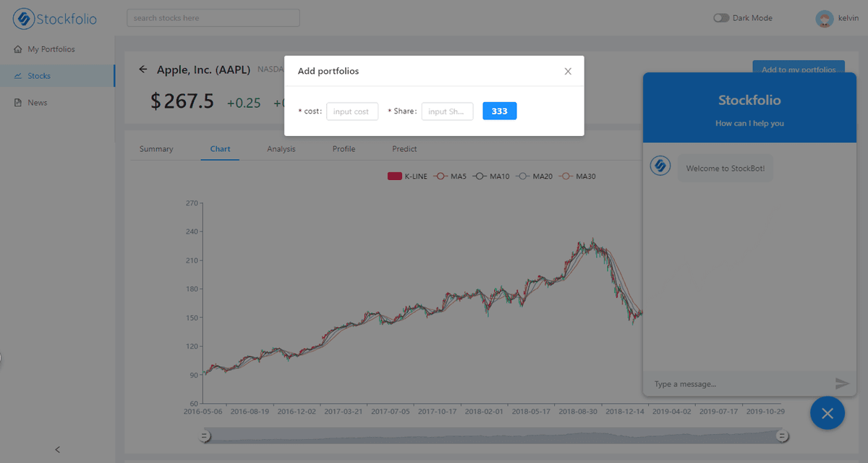Switch to the Predict tab
Image resolution: width=868 pixels, height=463 pixels.
[404, 149]
